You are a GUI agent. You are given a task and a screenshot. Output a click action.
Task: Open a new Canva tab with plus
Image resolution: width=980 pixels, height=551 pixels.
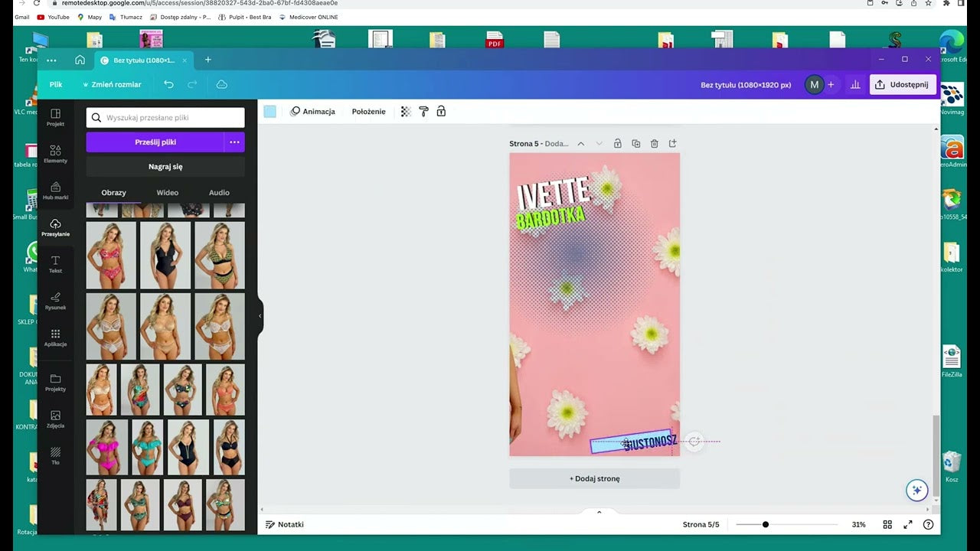pos(207,60)
